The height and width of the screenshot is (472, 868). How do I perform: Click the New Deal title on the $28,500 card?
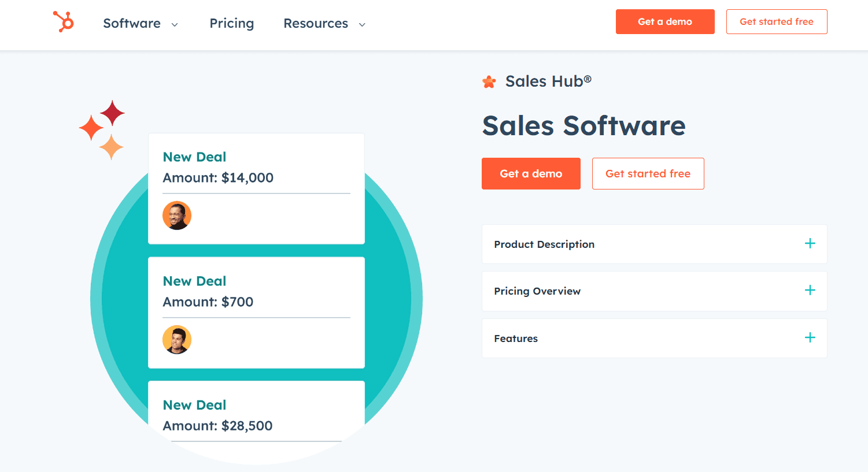(x=194, y=405)
